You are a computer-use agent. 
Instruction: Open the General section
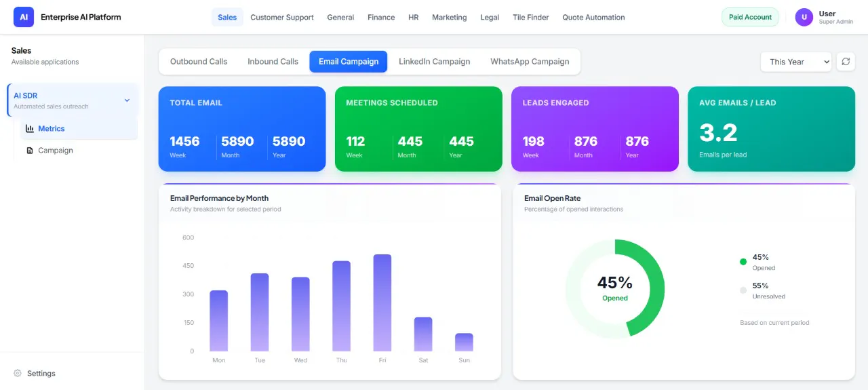click(x=340, y=17)
